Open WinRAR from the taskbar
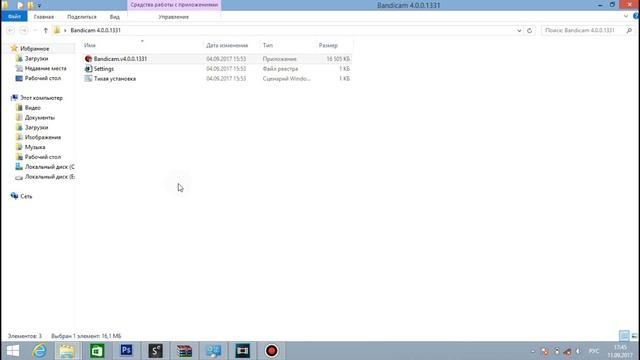 (184, 351)
